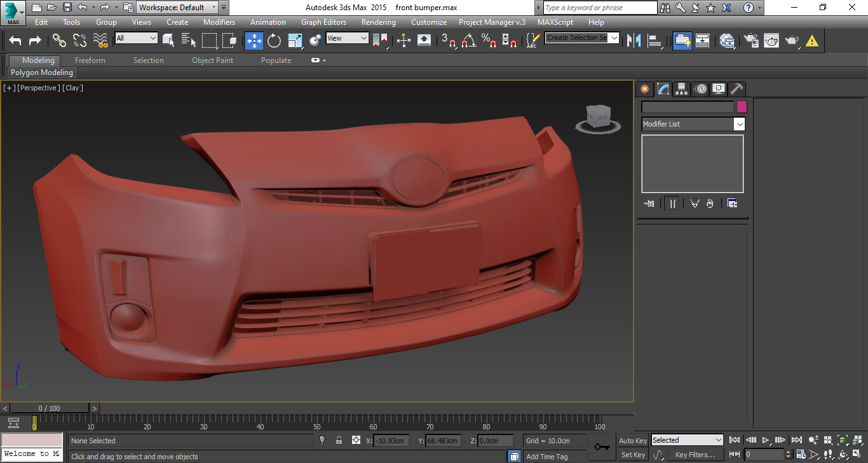Open the reference coordinate View dropdown
This screenshot has width=868, height=463.
[347, 38]
